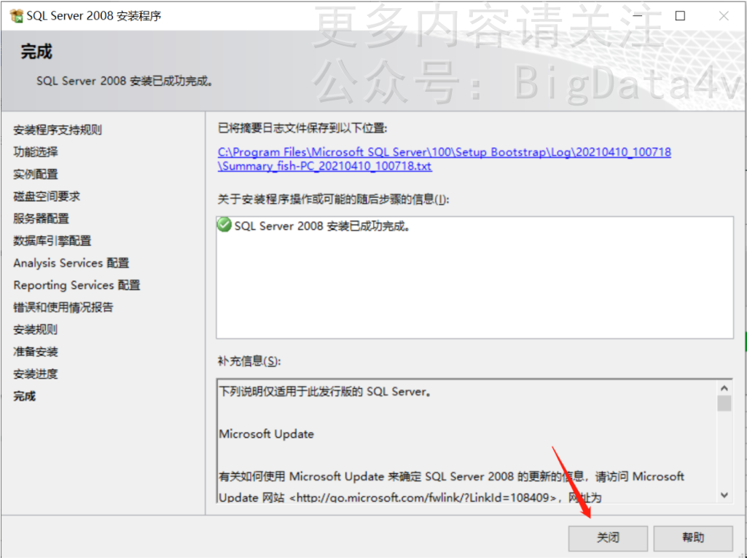Click the scrollbar thumb in 补充信息 box
This screenshot has height=560, width=747.
(724, 403)
